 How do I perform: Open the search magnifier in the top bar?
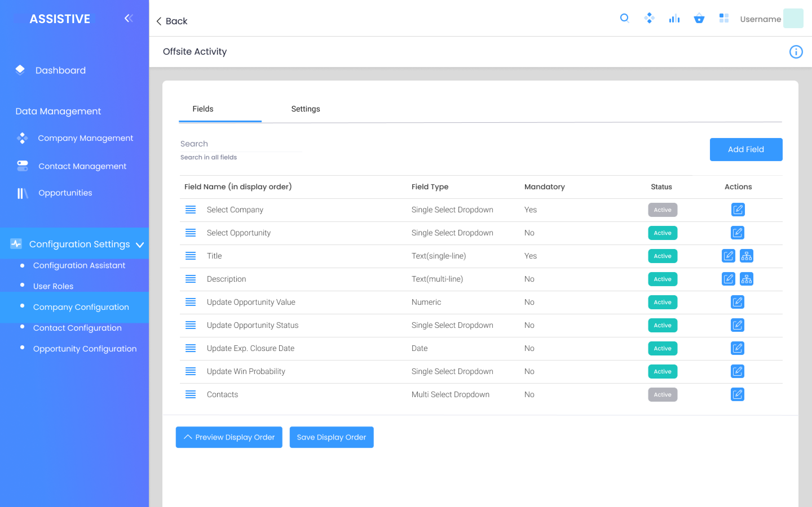pos(625,19)
